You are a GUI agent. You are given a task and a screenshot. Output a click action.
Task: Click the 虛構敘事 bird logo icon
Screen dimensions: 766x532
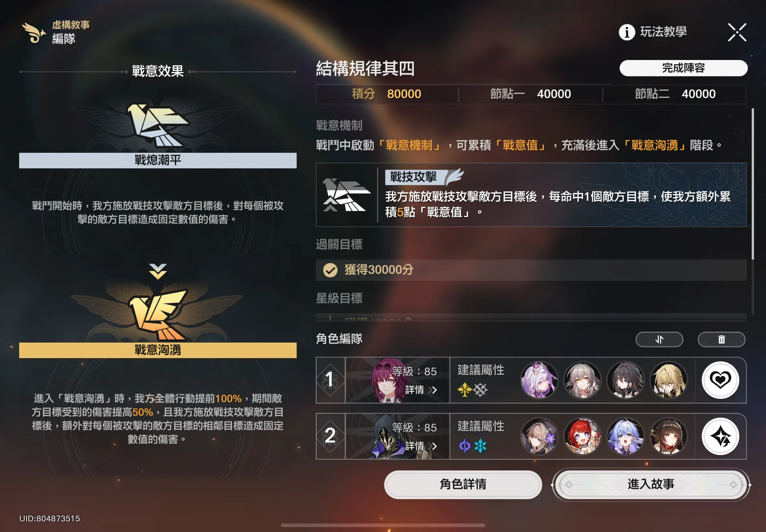point(33,33)
